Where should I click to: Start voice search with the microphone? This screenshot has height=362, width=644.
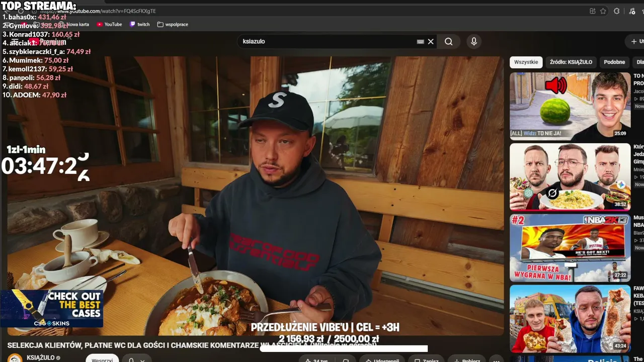473,42
